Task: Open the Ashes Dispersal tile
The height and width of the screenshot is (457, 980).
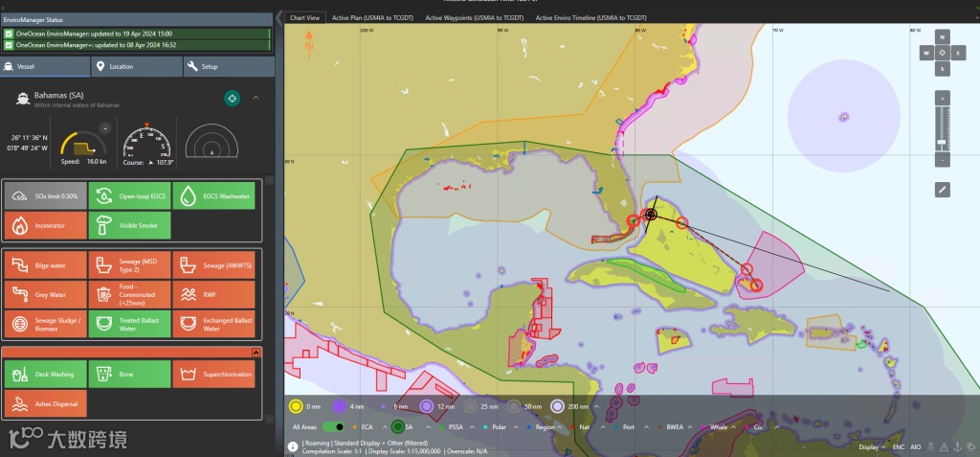Action: click(45, 402)
